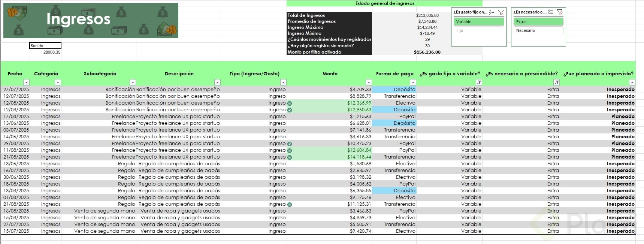Open the Categoría column filter dropdown
This screenshot has width=644, height=244.
pyautogui.click(x=58, y=82)
